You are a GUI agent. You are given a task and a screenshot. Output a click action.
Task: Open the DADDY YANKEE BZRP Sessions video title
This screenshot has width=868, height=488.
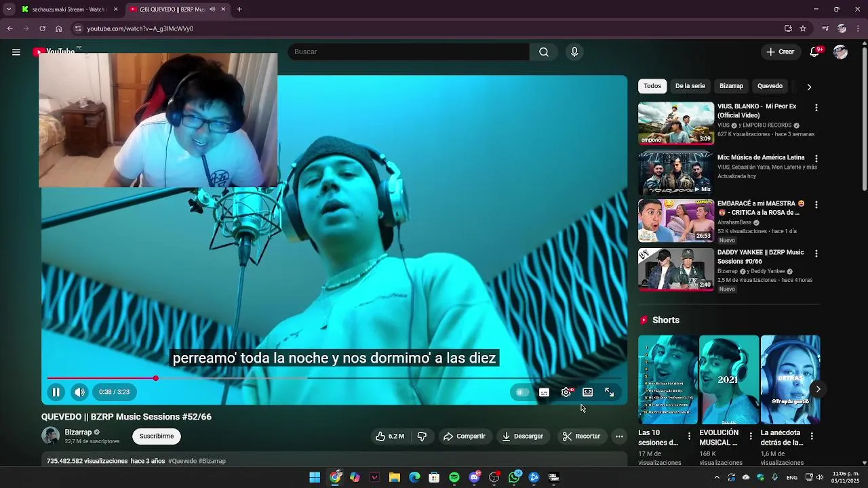click(x=761, y=257)
